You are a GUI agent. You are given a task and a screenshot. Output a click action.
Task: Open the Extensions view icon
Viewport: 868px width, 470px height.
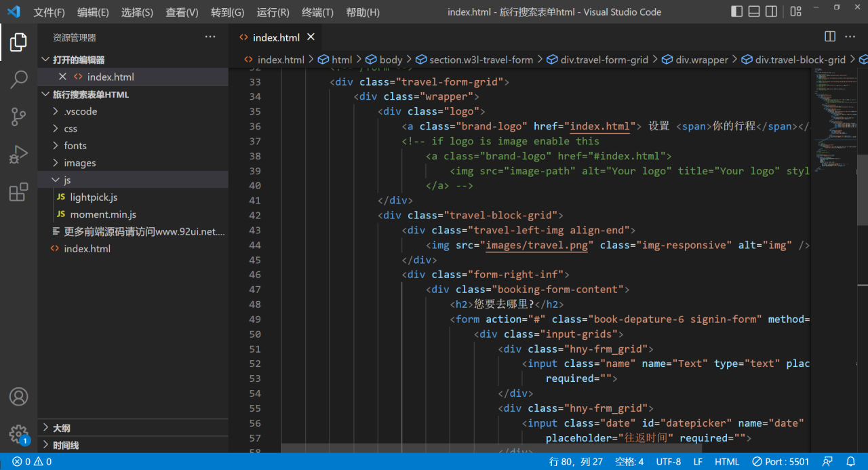pos(18,192)
